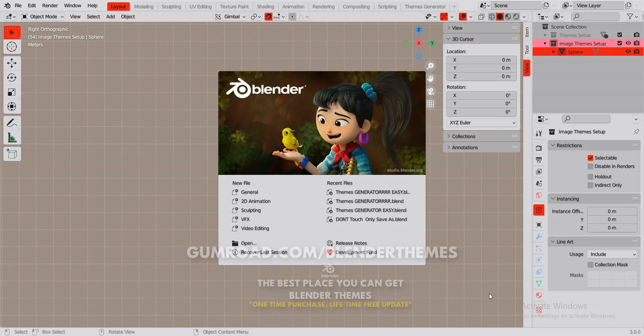This screenshot has height=336, width=644.
Task: Activate the Measure tool
Action: point(12,138)
